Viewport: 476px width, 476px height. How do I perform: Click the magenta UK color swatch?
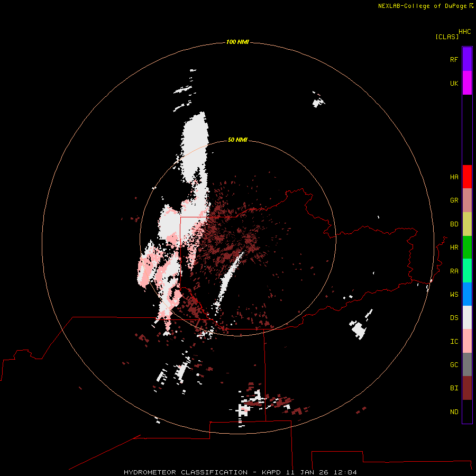[x=467, y=83]
